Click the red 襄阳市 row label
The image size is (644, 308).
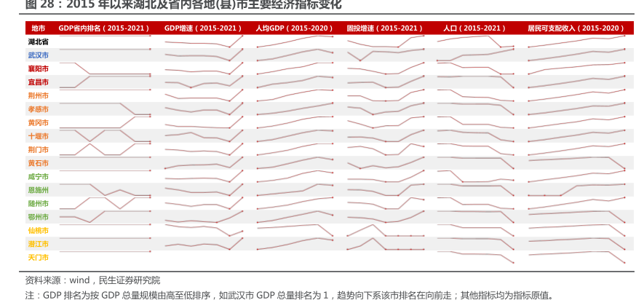coord(38,68)
